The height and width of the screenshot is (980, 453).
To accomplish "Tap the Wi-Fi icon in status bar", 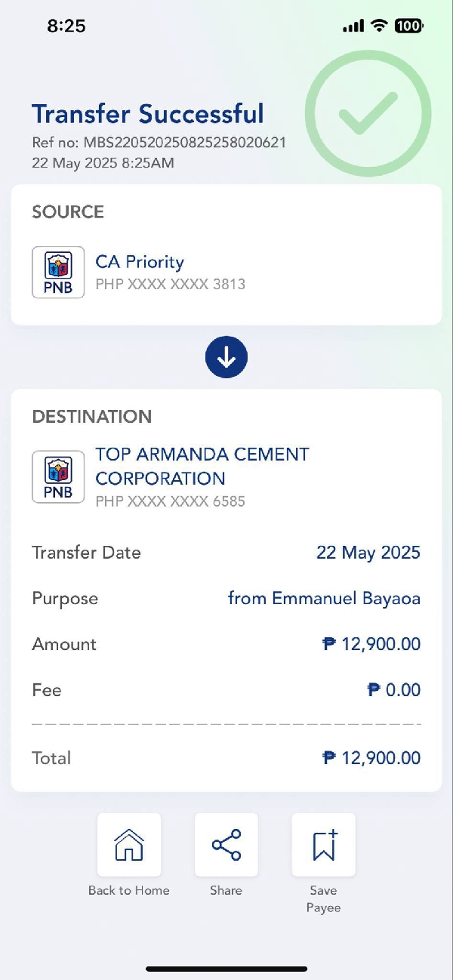I will (x=378, y=26).
